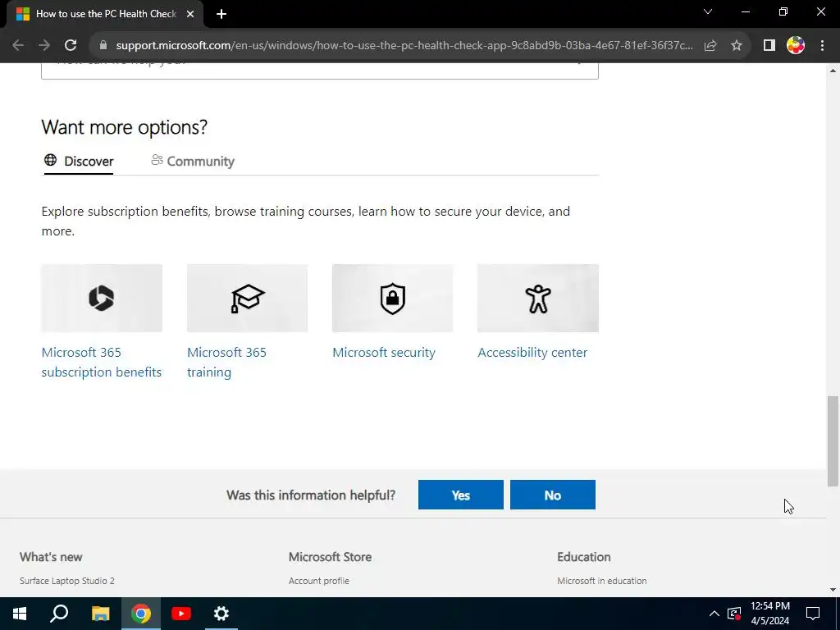The width and height of the screenshot is (840, 630).
Task: Click the help search input box
Action: click(320, 71)
